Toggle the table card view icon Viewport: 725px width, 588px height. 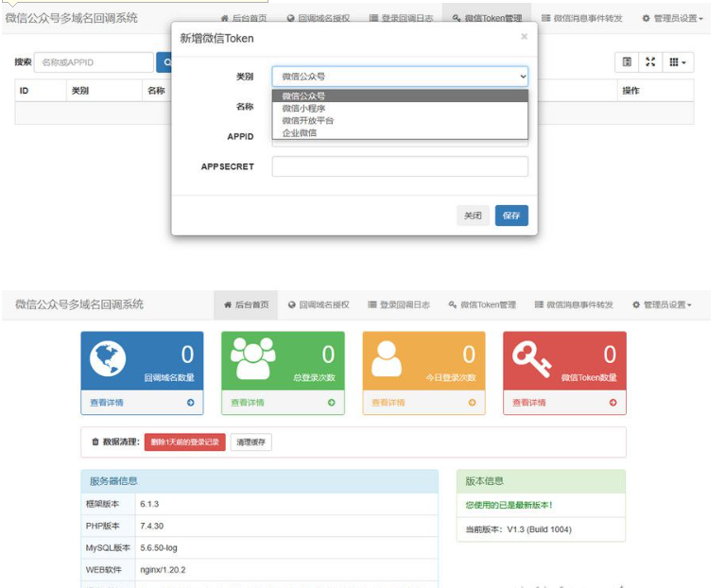tap(626, 62)
